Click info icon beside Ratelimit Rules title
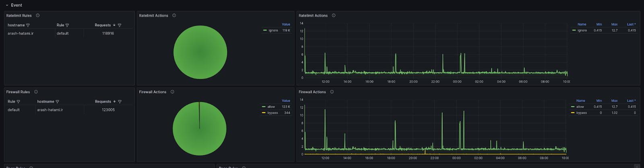The height and width of the screenshot is (168, 644). click(x=38, y=16)
